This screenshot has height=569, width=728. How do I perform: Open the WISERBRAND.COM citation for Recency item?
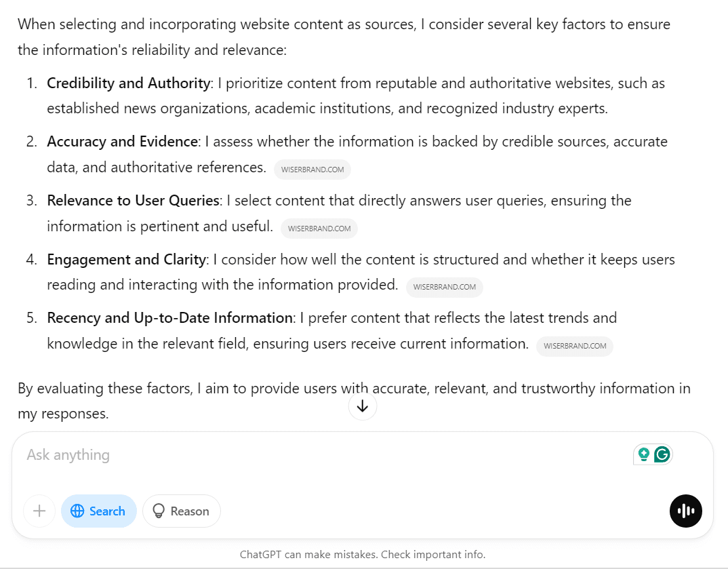575,346
